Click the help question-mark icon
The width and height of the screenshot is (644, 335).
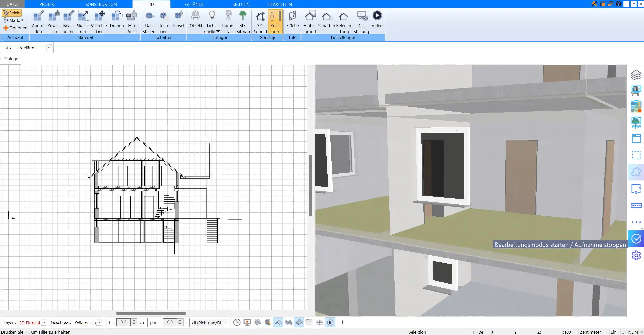coord(618,4)
